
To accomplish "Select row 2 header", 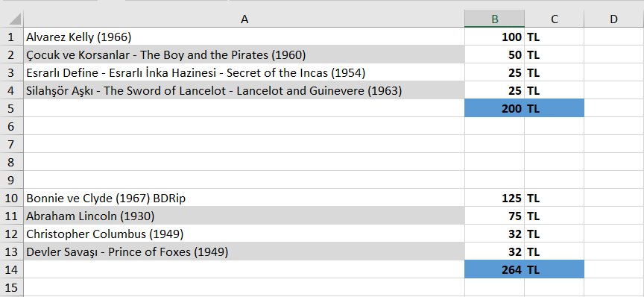I will pyautogui.click(x=11, y=54).
